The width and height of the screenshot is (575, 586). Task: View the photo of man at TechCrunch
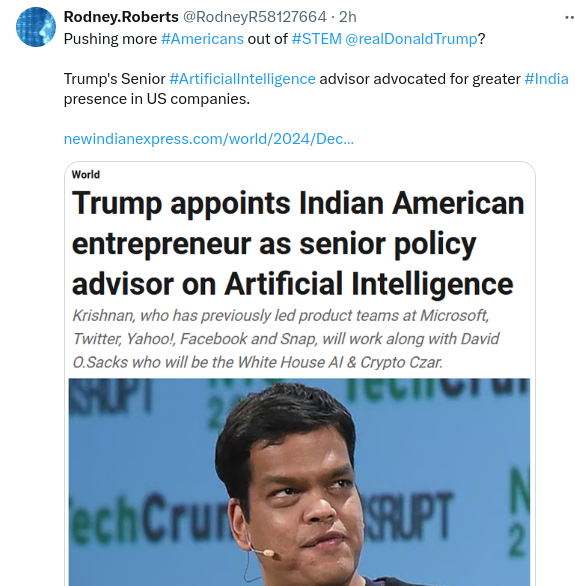299,482
